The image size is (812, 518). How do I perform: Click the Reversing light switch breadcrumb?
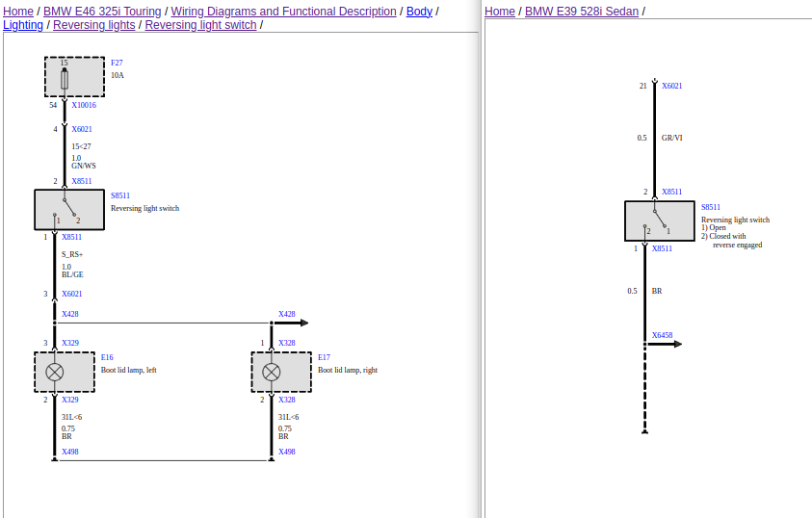[200, 25]
